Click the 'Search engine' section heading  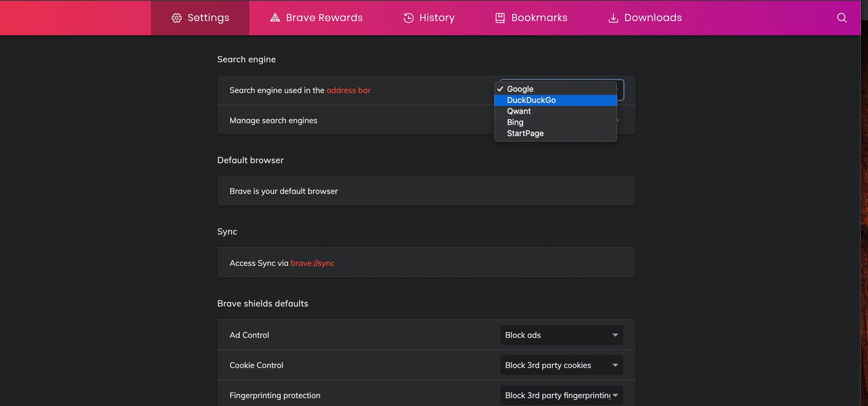point(246,59)
